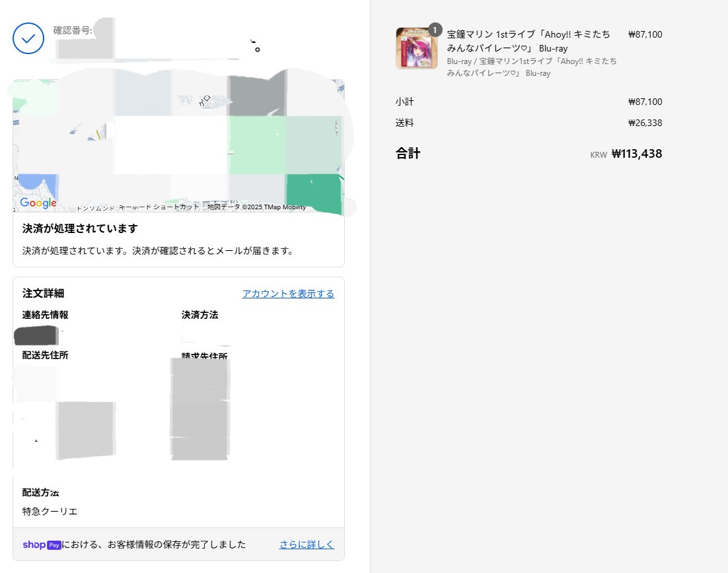Click the Shop Pay logo
Screen dimensions: 728x573
coord(42,545)
